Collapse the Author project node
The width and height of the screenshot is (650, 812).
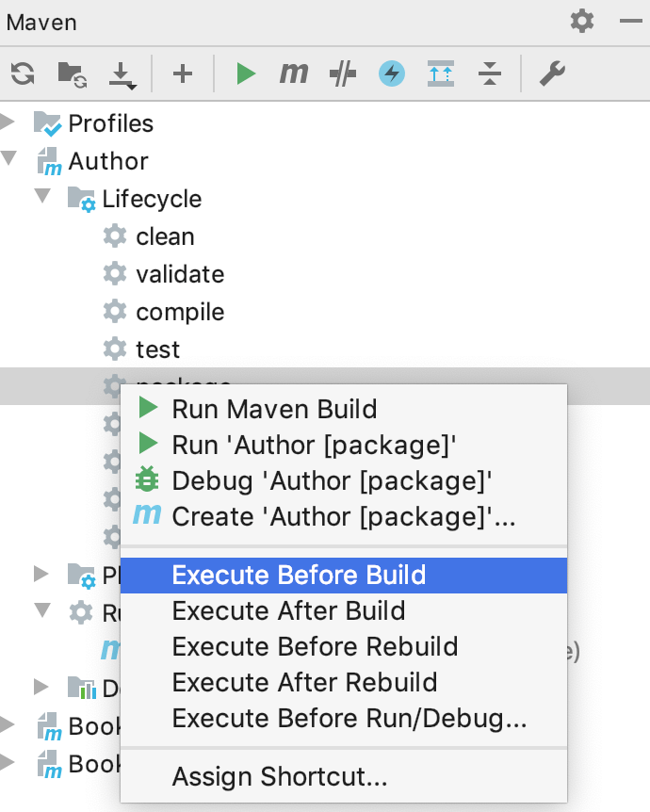(8, 158)
